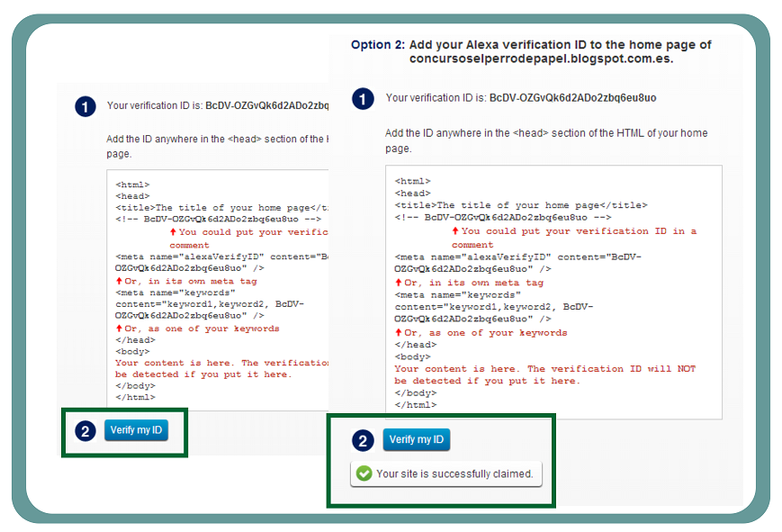
Task: Select HTML comment with ID in right code box
Action: [503, 218]
